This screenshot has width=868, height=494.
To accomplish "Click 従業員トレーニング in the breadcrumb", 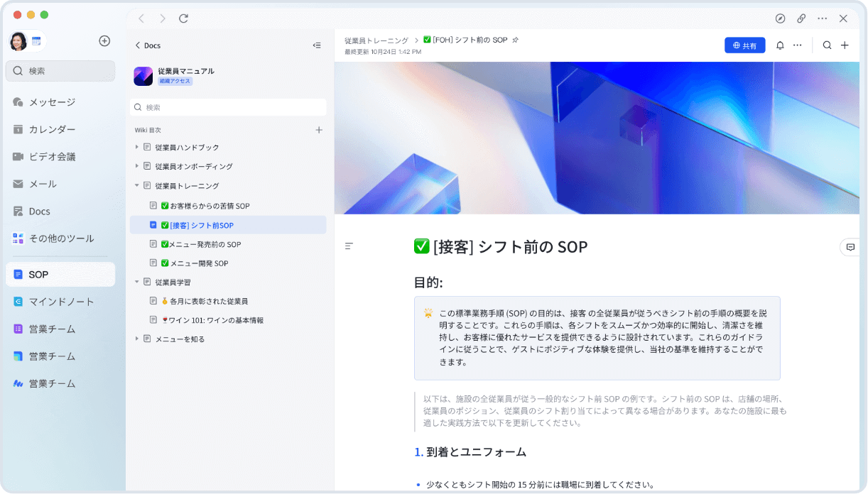I will [x=376, y=40].
